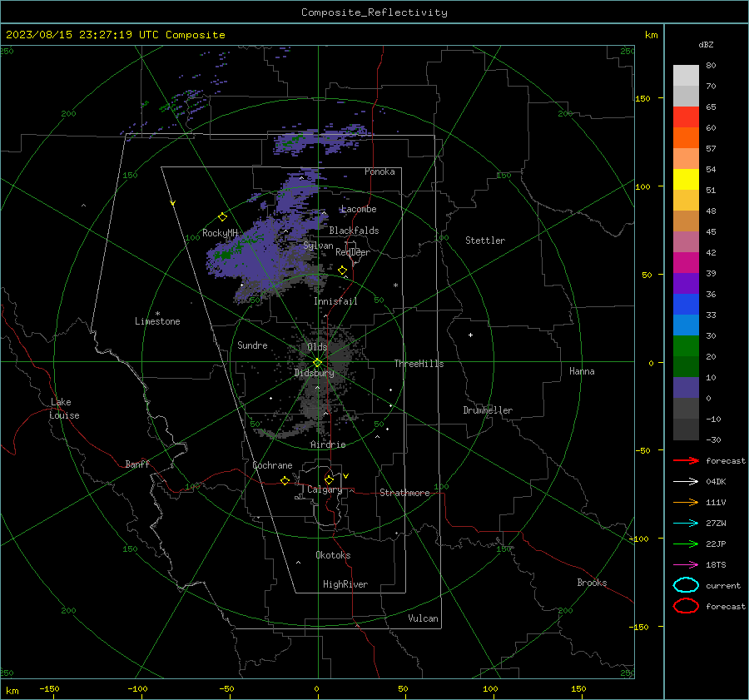Click the Airdrie city label

[x=328, y=444]
